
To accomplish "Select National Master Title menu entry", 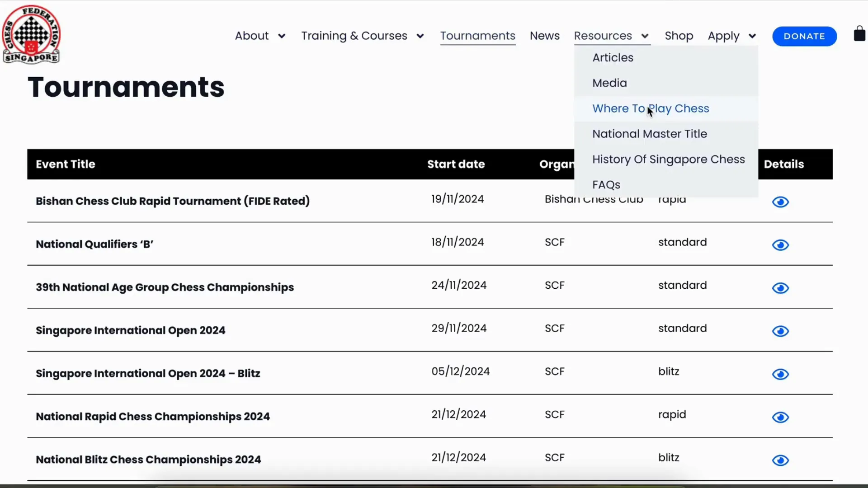I will tap(650, 134).
